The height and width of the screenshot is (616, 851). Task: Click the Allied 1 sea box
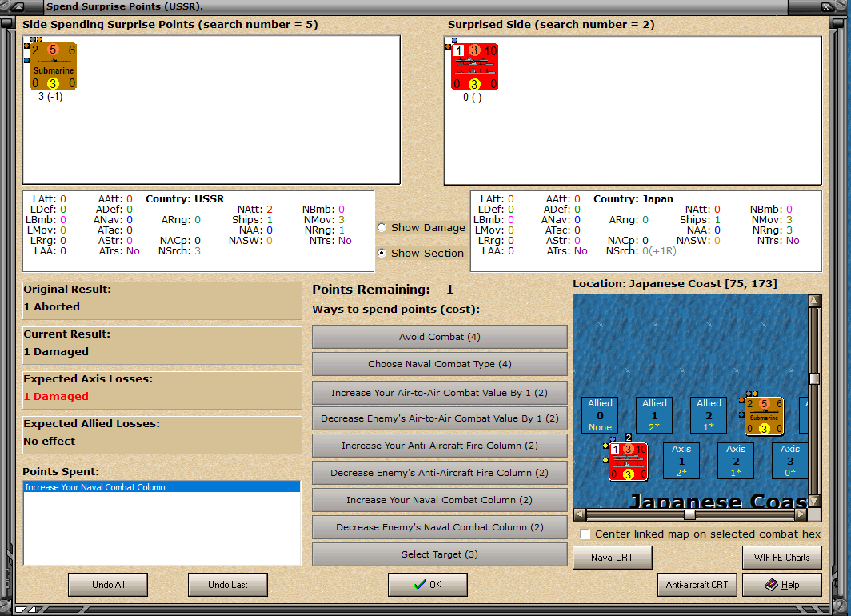654,415
